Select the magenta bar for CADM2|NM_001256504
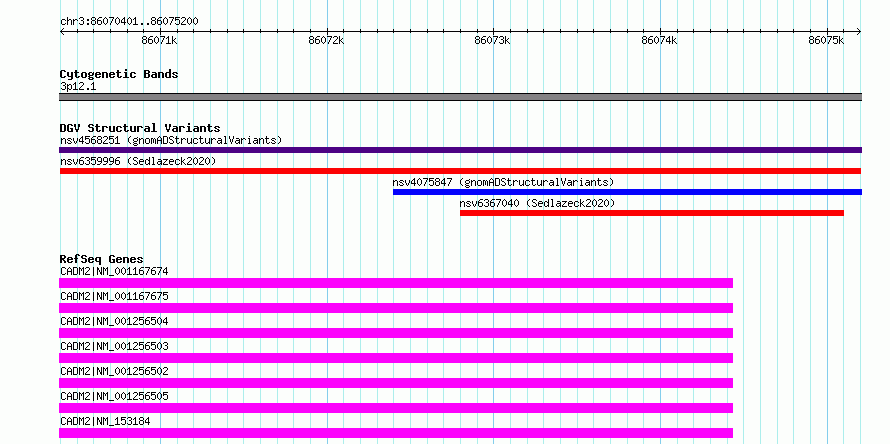Screen dimensions: 890x444 click(396, 333)
